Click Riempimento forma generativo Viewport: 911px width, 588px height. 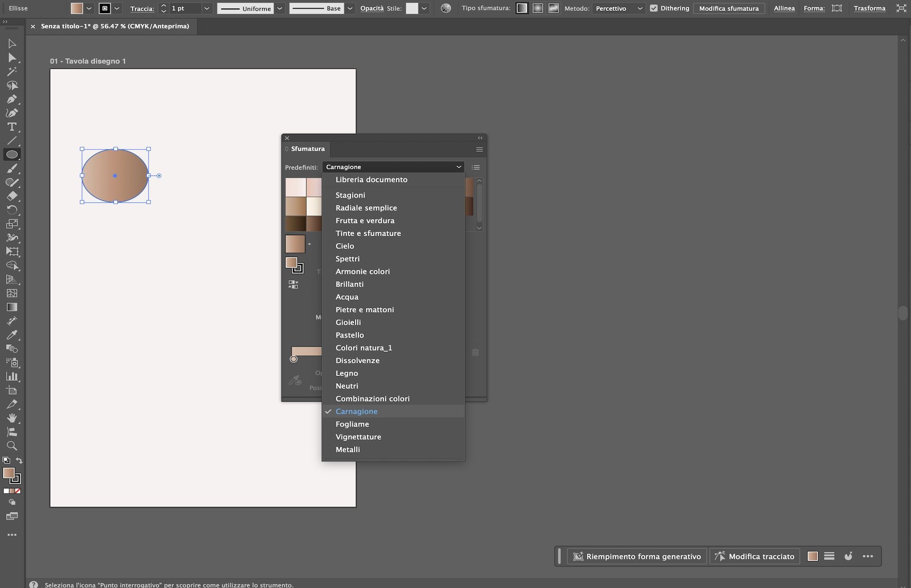(637, 556)
